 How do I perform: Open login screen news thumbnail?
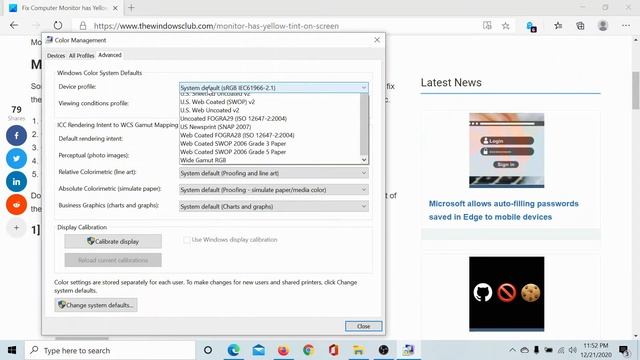pyautogui.click(x=507, y=150)
